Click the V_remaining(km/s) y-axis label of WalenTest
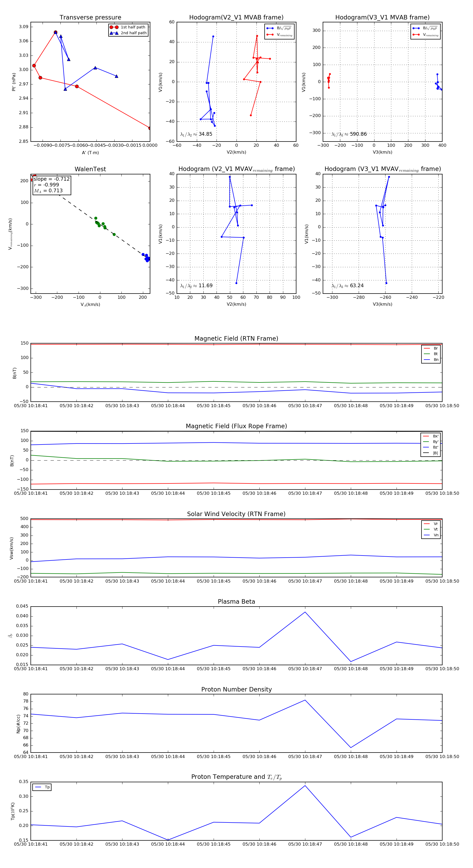The image size is (473, 868). click(x=11, y=234)
